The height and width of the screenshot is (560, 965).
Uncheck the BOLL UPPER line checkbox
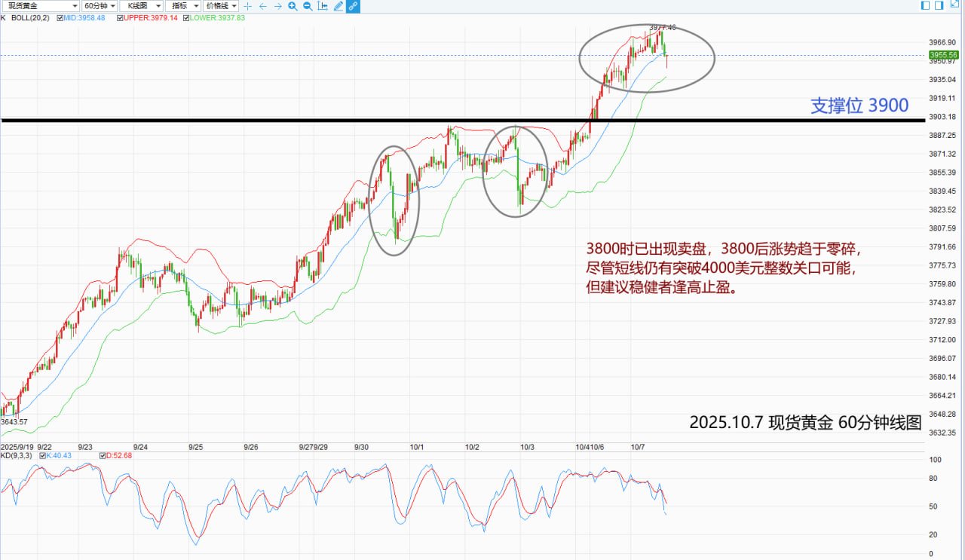coord(120,17)
